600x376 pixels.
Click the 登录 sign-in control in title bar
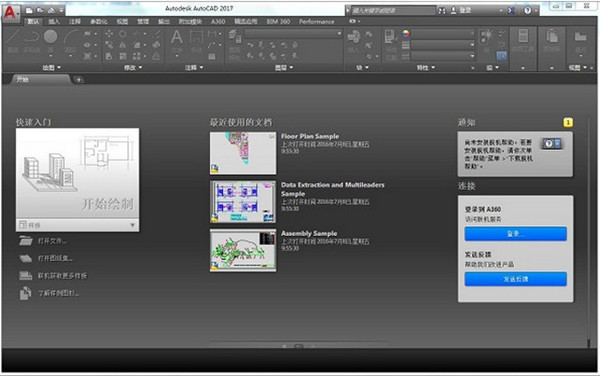[461, 11]
